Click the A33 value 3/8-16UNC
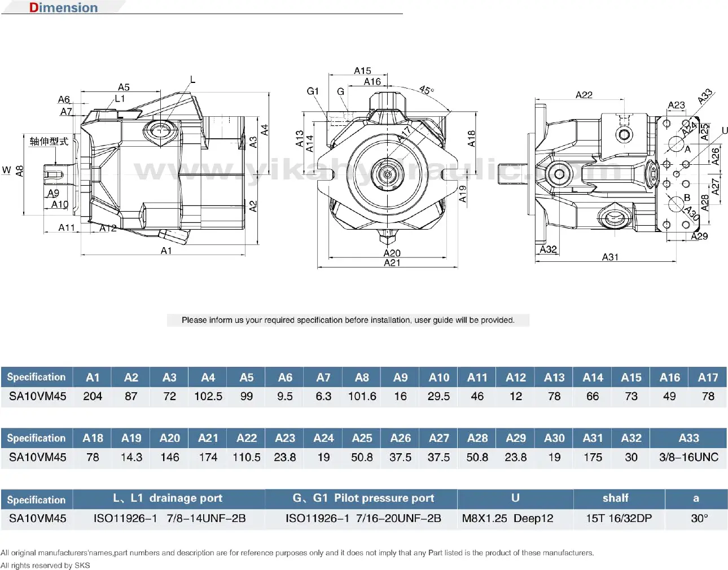The width and height of the screenshot is (728, 570). (688, 457)
